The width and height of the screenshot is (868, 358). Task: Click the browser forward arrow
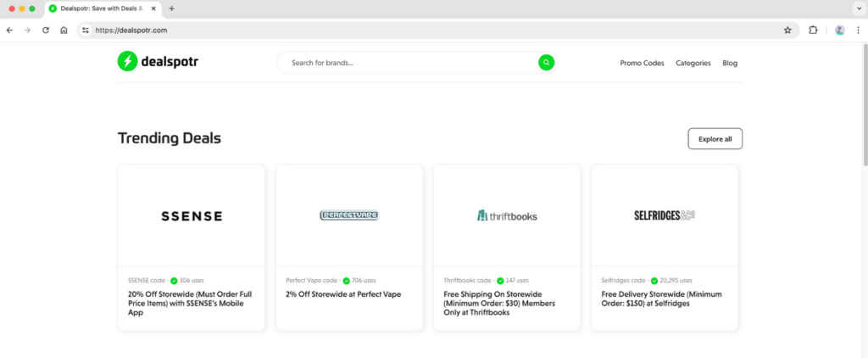click(x=27, y=31)
